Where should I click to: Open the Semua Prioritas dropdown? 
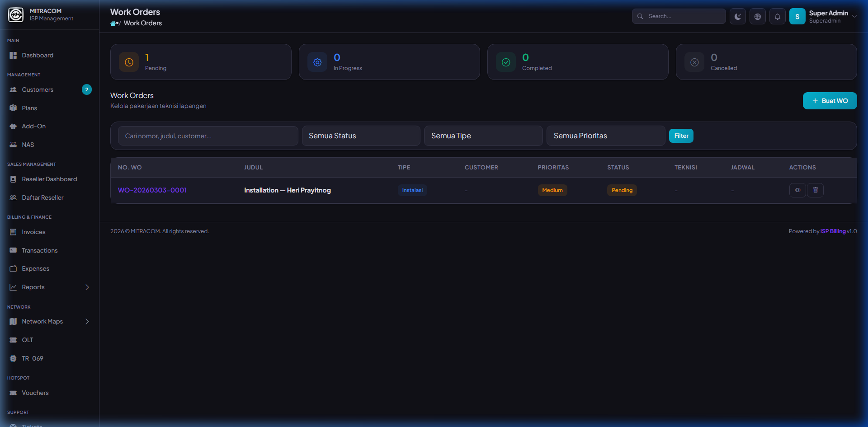(x=605, y=136)
